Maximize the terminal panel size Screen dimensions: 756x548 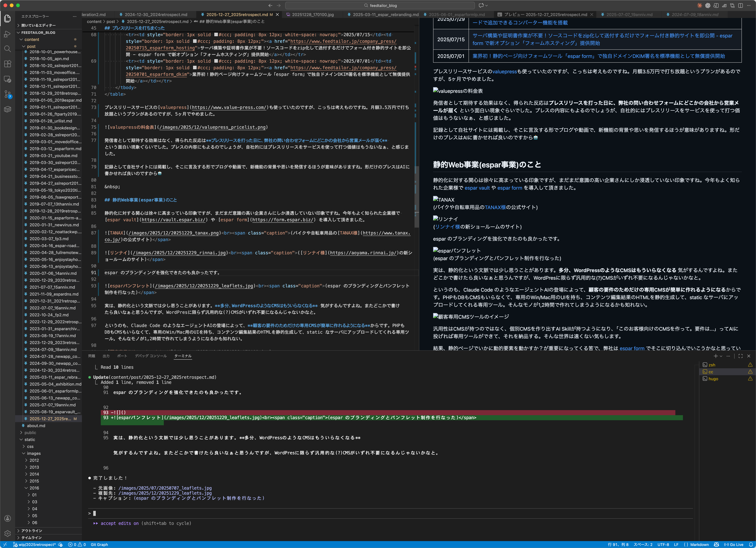point(740,356)
